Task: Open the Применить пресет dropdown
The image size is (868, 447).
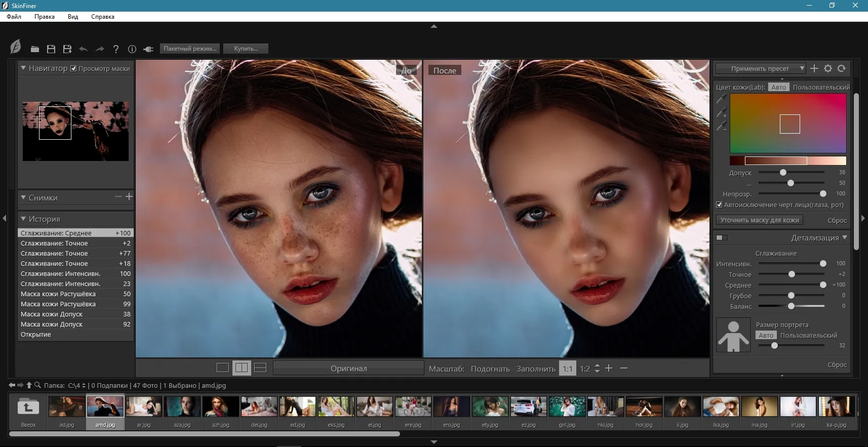Action: coord(761,68)
